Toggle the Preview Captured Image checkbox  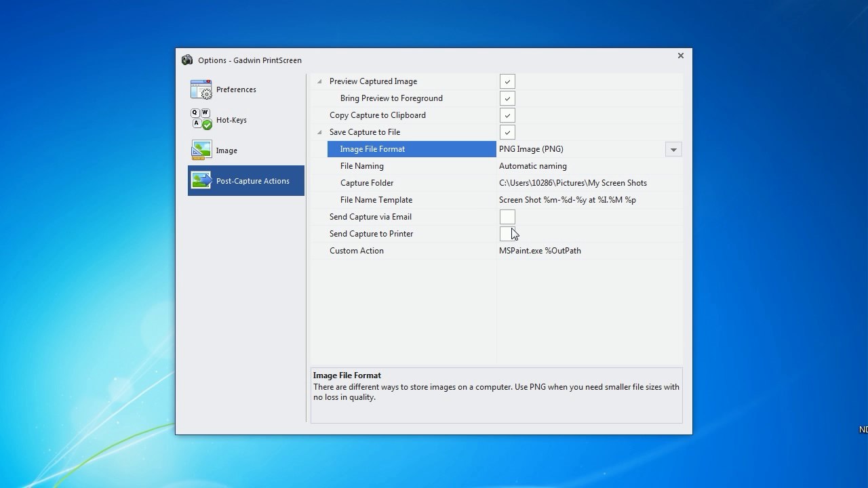(507, 81)
